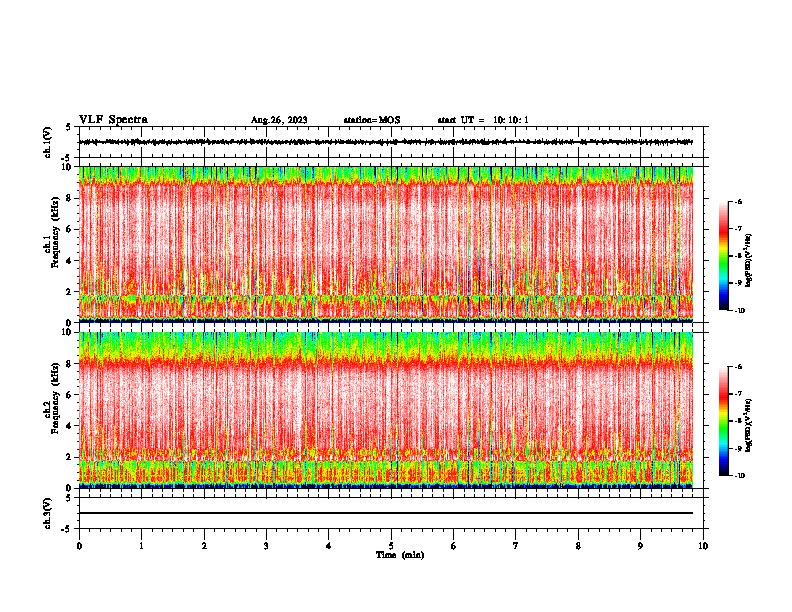Click the "6" kHz tick of ch.1 spectrogram

[x=70, y=230]
